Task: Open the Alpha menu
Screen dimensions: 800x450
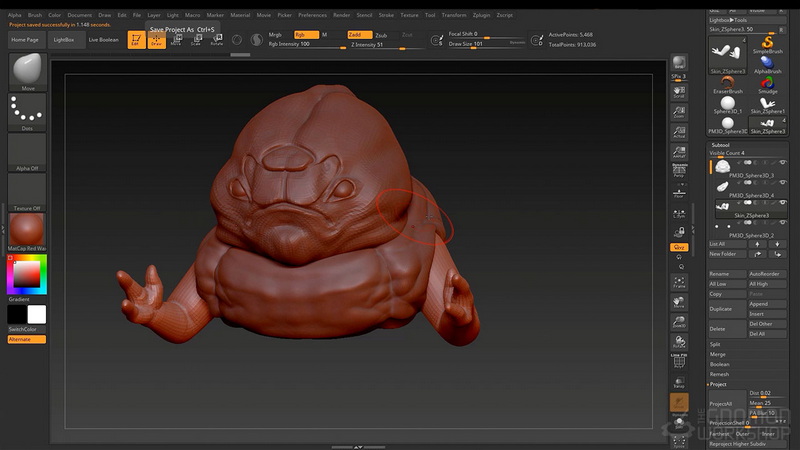Action: [x=15, y=15]
